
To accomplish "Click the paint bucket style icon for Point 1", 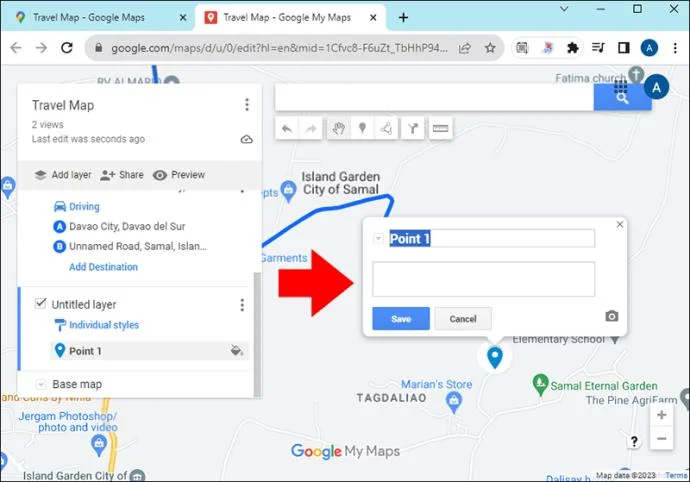I will click(x=237, y=350).
